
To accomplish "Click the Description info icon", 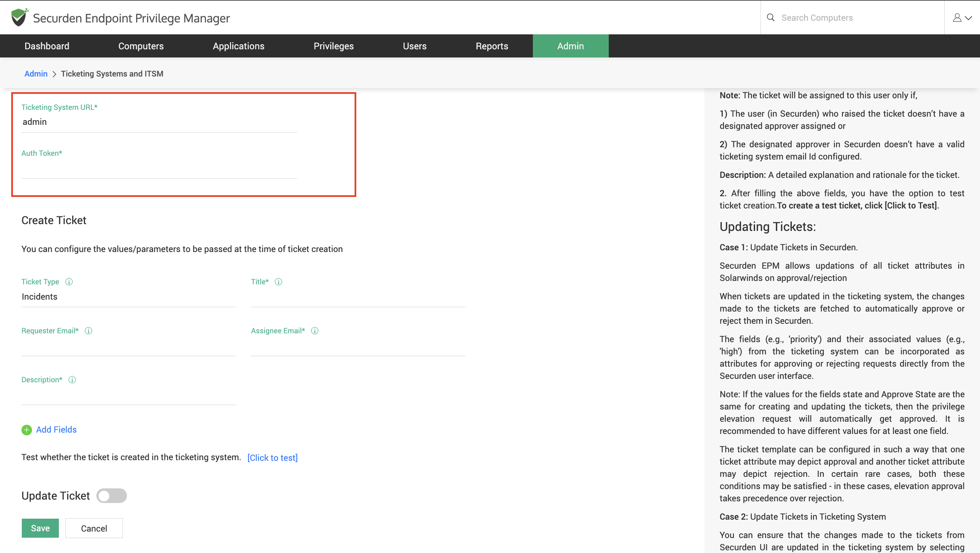I will [x=72, y=380].
